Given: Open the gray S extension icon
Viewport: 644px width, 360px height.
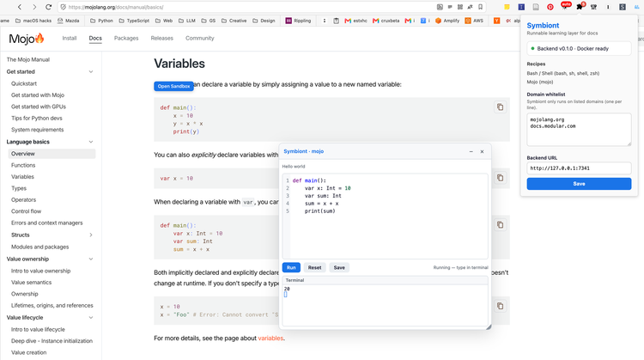Looking at the screenshot, I should coord(623,7).
